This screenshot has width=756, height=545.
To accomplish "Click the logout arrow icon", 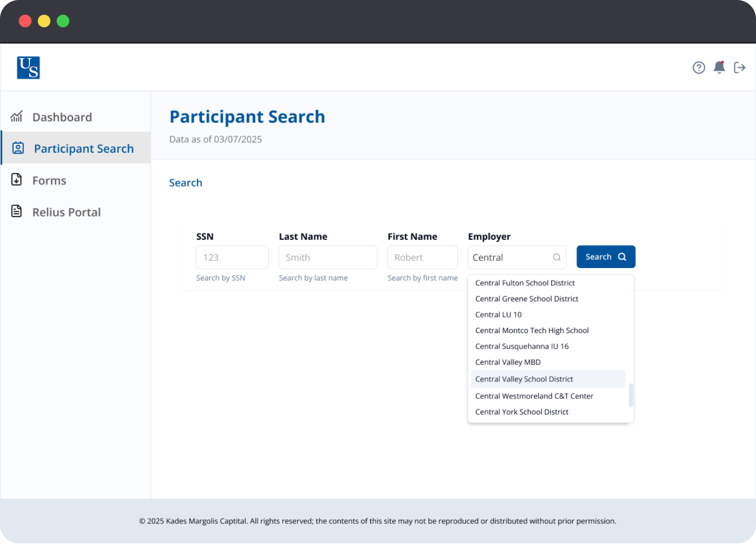I will [x=739, y=68].
